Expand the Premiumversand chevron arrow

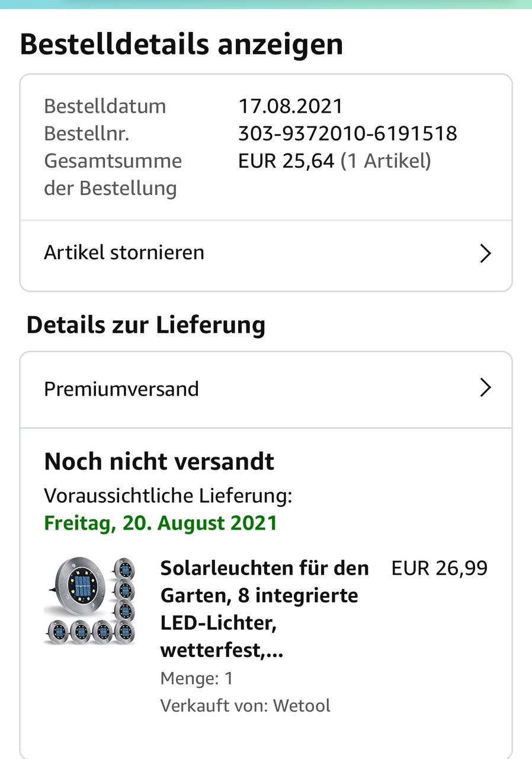click(485, 388)
